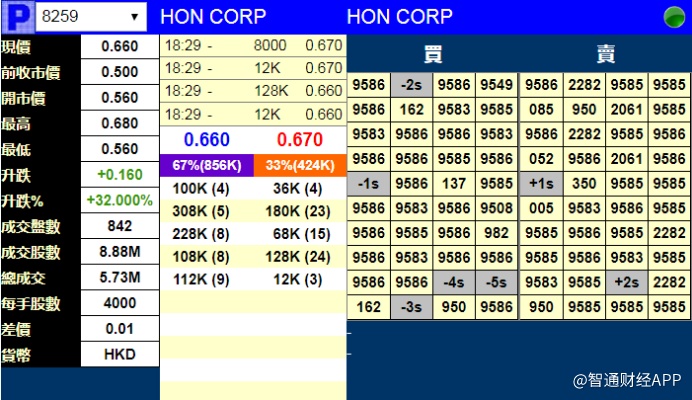Select ask queue entry 128K (24)
Image resolution: width=692 pixels, height=400 pixels.
(297, 257)
